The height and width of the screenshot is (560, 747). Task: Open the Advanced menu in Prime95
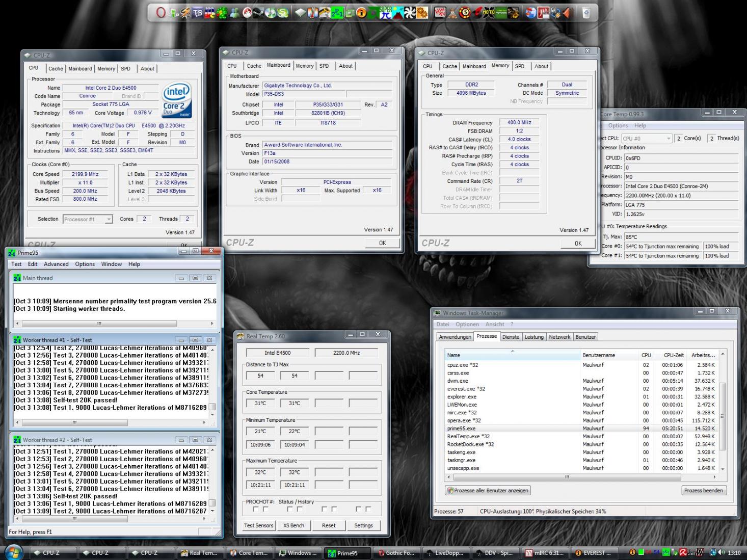coord(56,264)
